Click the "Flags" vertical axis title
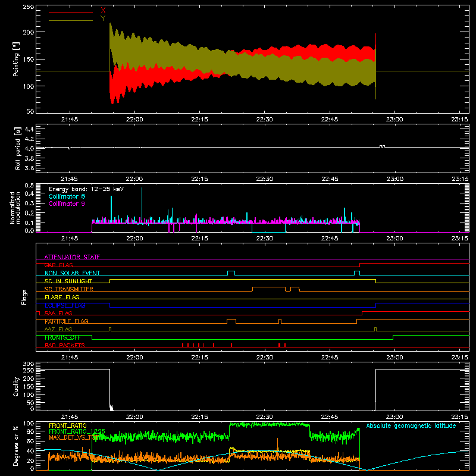Screen dimensions: 476x476 [x=24, y=297]
